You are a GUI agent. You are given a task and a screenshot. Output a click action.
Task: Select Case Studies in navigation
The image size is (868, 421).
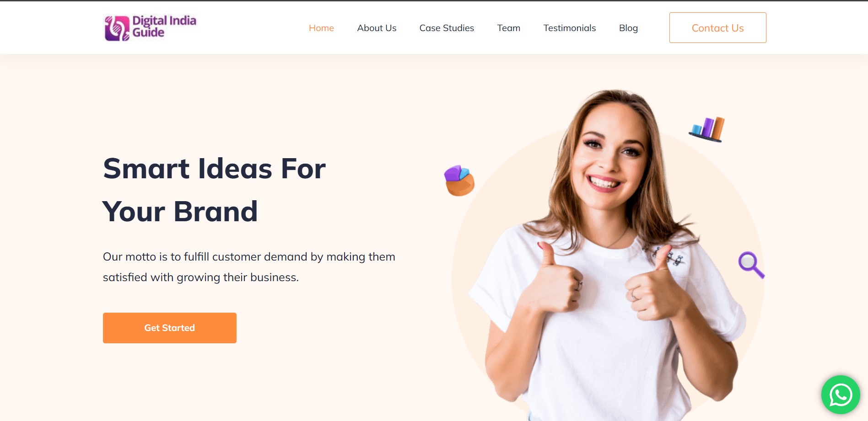tap(447, 28)
